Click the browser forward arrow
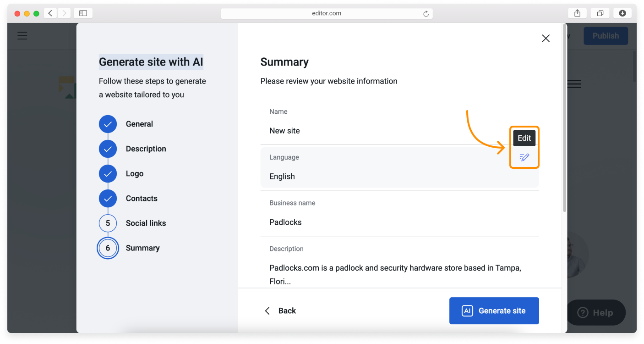Viewport: 644px width, 344px height. (x=64, y=13)
